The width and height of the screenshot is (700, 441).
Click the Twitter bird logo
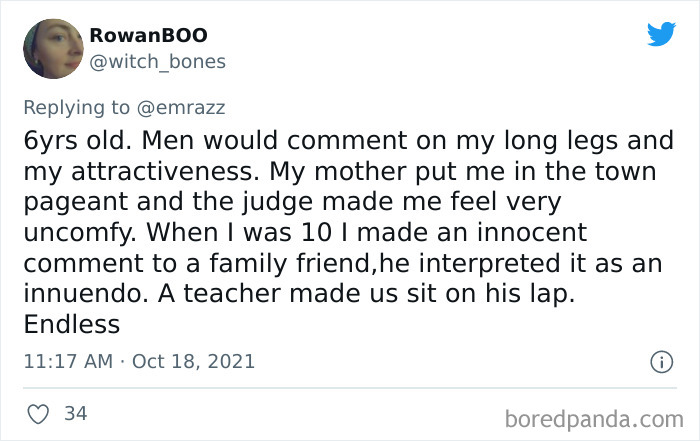point(661,34)
